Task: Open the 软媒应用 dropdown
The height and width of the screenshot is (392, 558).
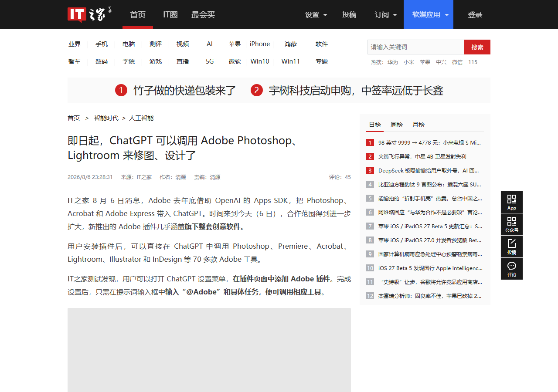Action: click(x=429, y=14)
